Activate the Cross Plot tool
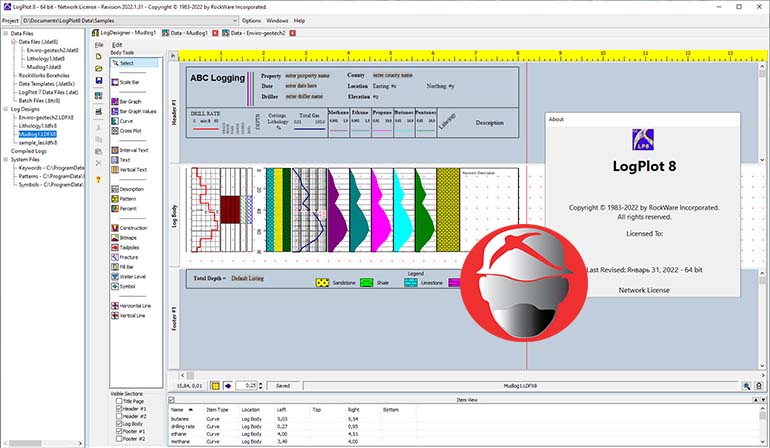 coord(126,131)
